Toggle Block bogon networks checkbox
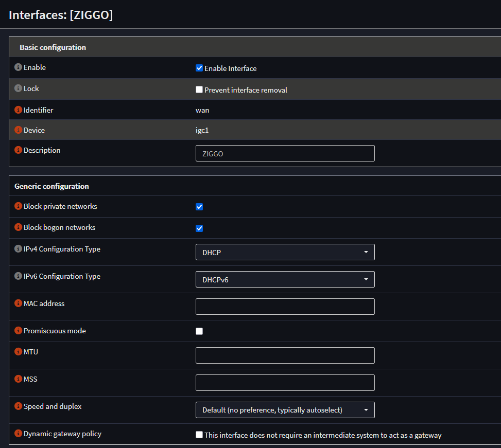Screen dimensions: 501x448 click(x=199, y=228)
